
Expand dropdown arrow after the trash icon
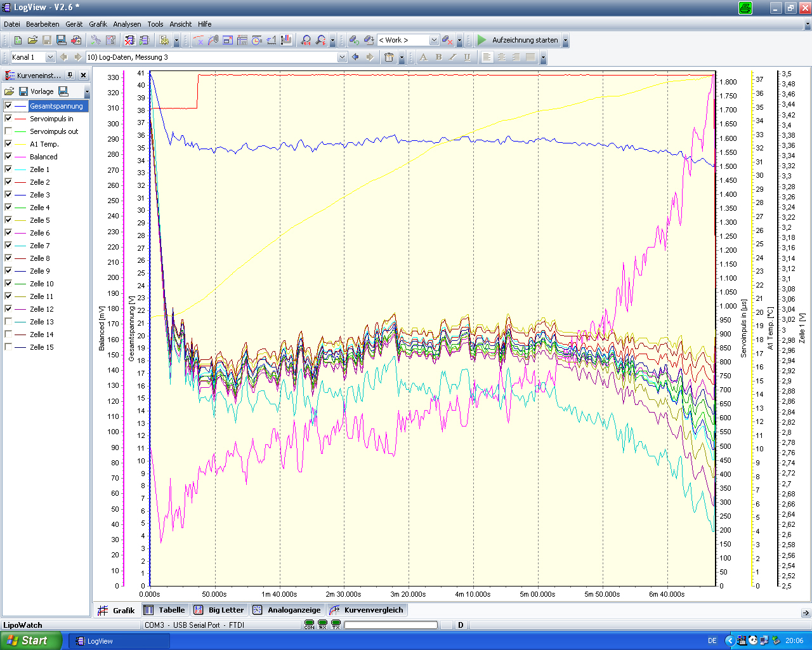pos(402,57)
